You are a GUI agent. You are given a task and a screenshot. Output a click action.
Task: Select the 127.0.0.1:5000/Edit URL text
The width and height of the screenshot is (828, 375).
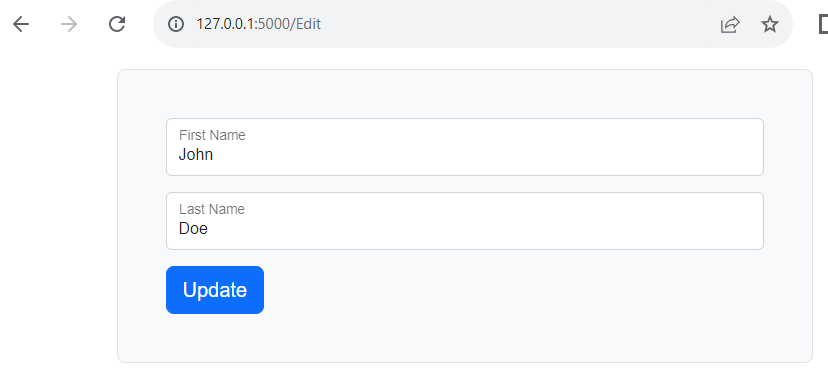(x=258, y=24)
